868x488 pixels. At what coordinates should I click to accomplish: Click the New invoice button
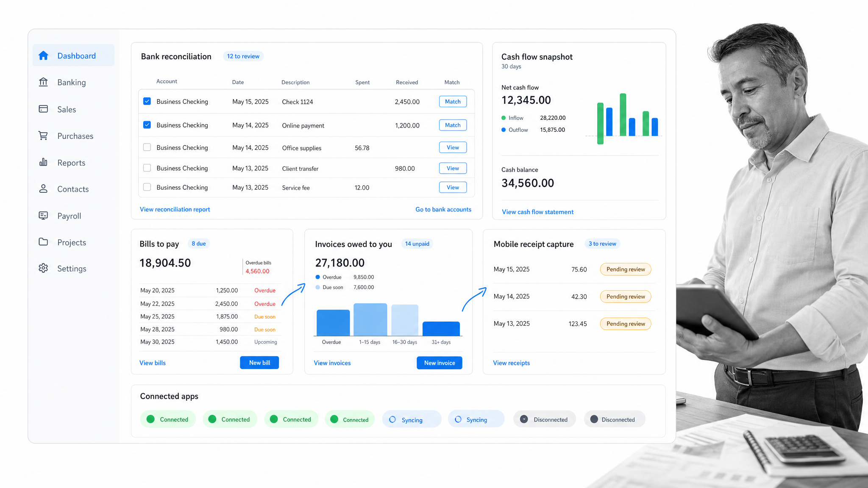point(440,363)
